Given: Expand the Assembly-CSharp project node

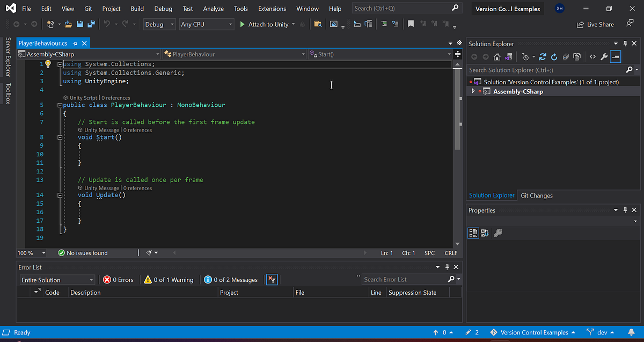Looking at the screenshot, I should pyautogui.click(x=473, y=91).
